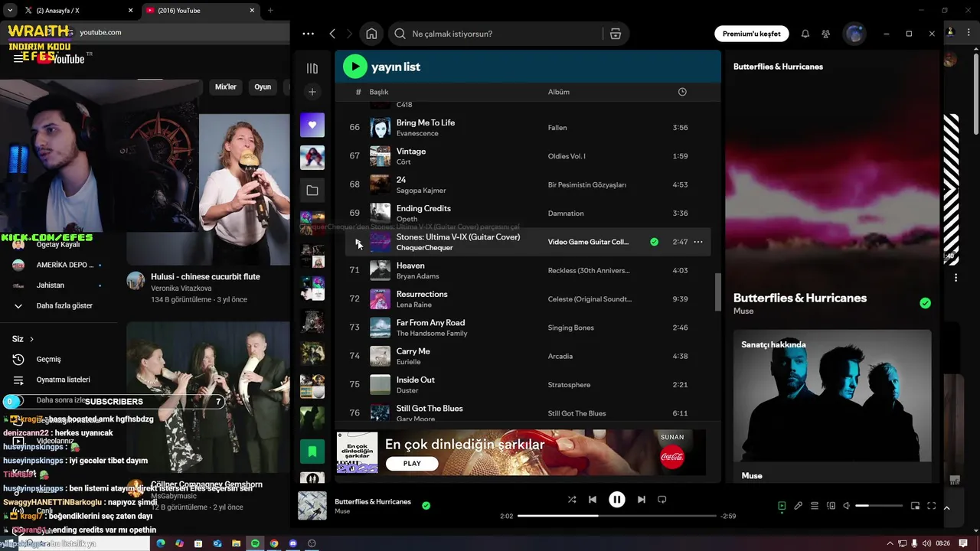The image size is (980, 551).
Task: Play the hovered Stones: Ultima V-IX track
Action: point(358,242)
